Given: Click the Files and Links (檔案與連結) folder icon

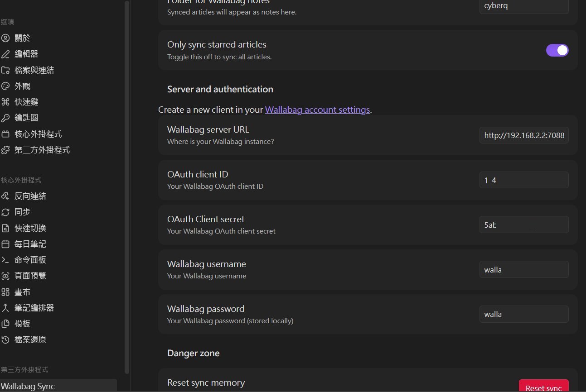Looking at the screenshot, I should coord(5,70).
